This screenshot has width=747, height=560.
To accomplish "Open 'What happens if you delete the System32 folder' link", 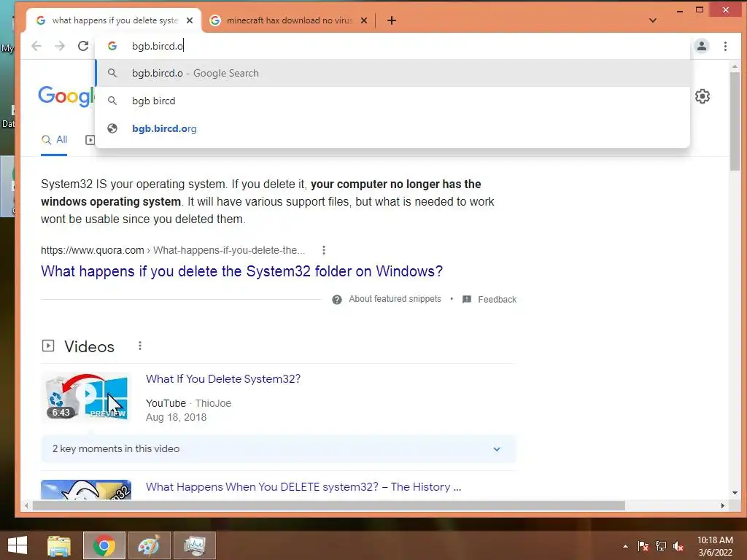I will click(x=241, y=271).
